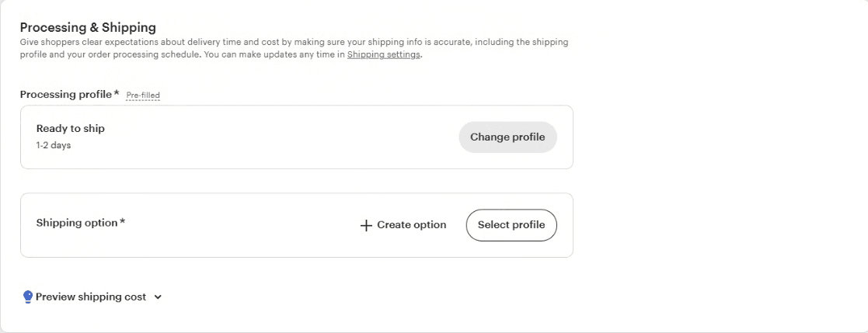
Task: Click the Shipping option label
Action: point(77,222)
